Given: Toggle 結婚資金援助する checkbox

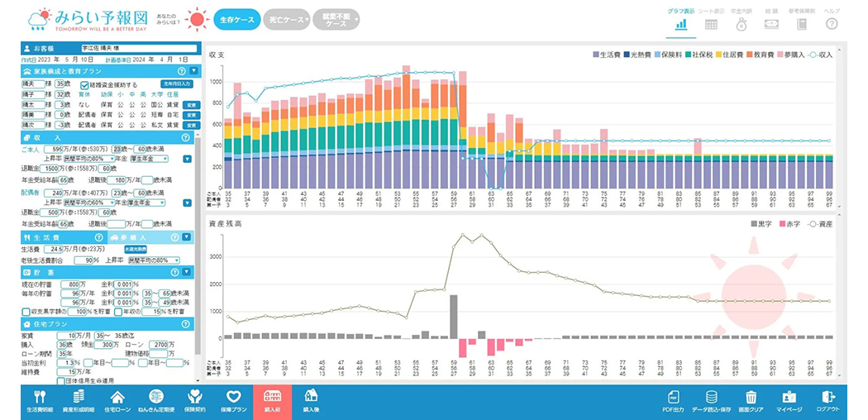Looking at the screenshot, I should point(84,84).
